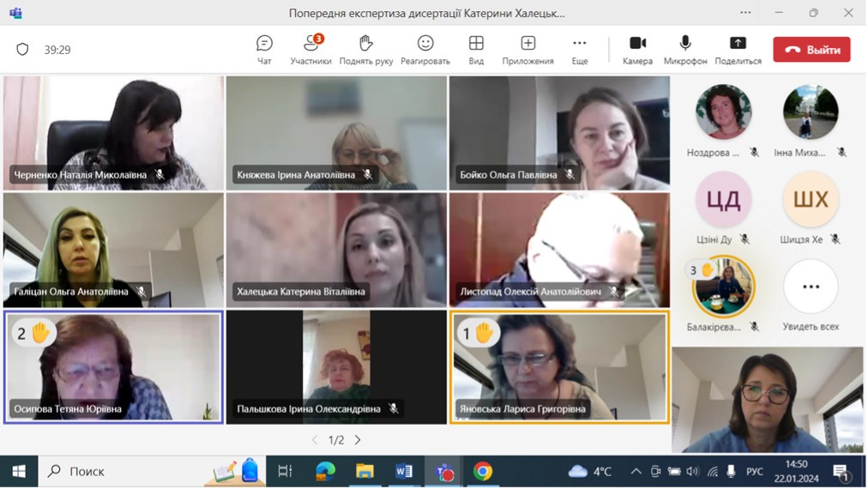This screenshot has height=489, width=868.
Task: Raise hand with Поднять руку
Action: tap(366, 50)
